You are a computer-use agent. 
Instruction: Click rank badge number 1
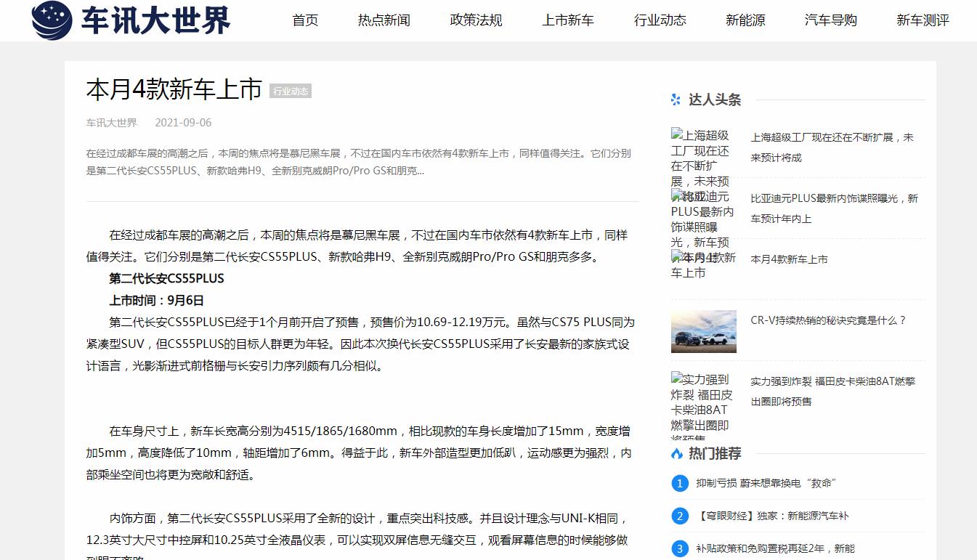(x=680, y=484)
